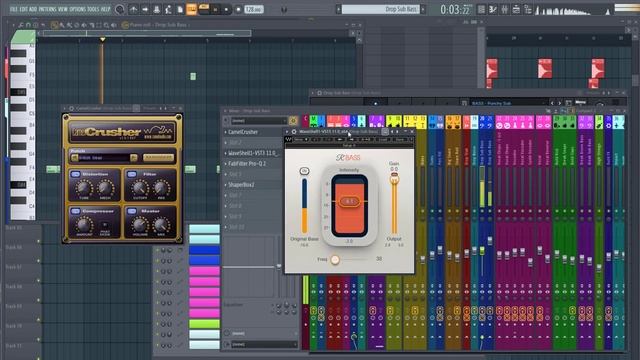The image size is (640, 360).
Task: Click the previous patch arrow in CamelCrusher
Action: pyautogui.click(x=75, y=158)
